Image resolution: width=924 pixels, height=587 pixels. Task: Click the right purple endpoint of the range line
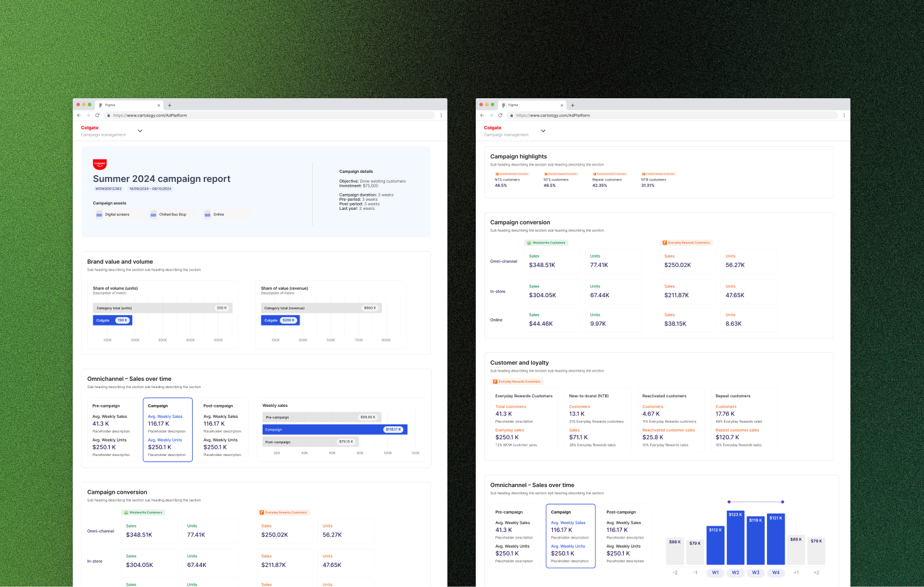click(783, 501)
